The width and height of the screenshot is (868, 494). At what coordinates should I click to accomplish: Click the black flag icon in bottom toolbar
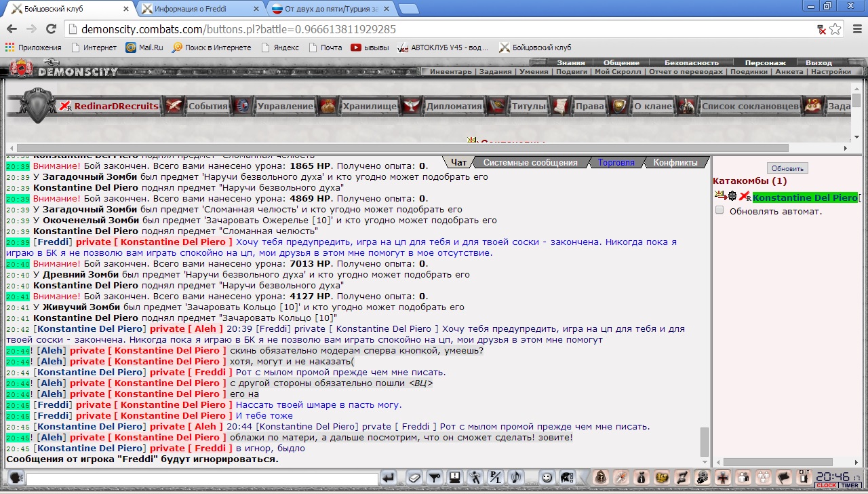click(x=785, y=477)
